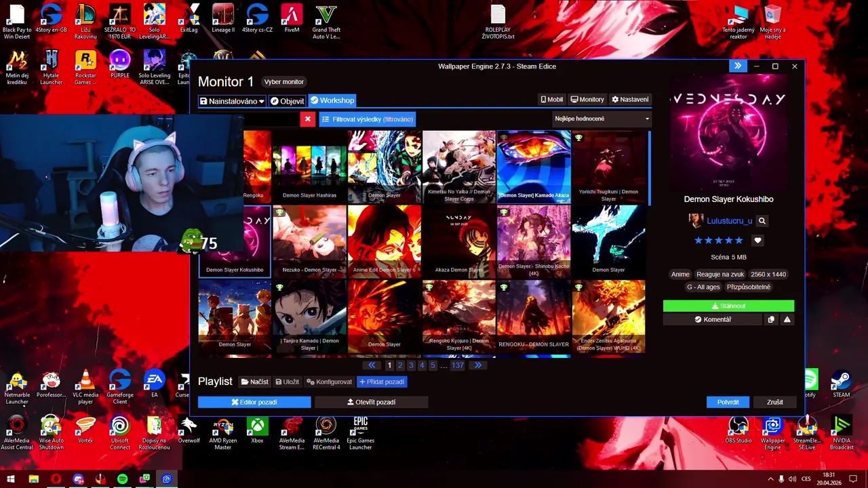Click the copy icon beside Komentář
Screen dimensions: 868x488
(x=771, y=319)
